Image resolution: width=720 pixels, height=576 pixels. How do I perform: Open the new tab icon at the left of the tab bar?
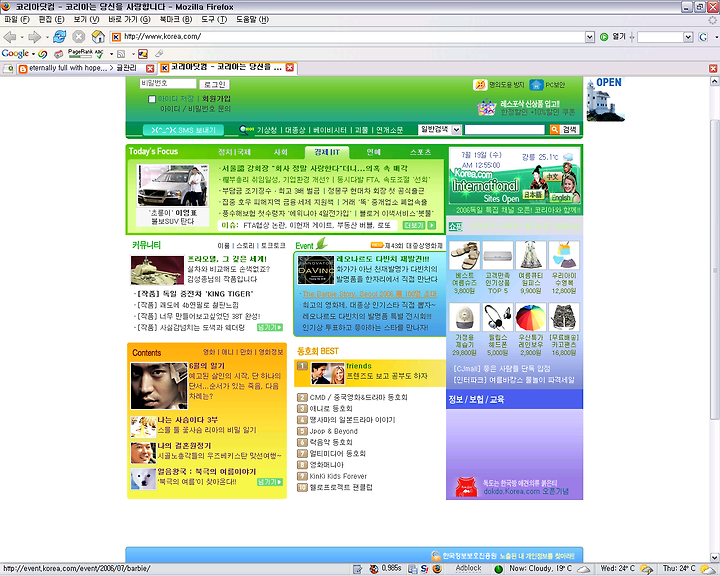(8, 68)
